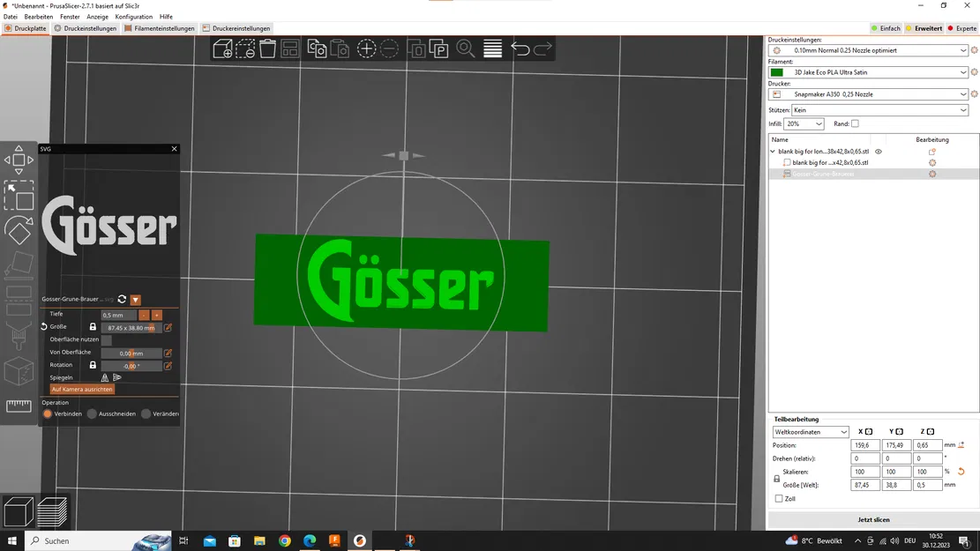Open the Filament preset dropdown
The height and width of the screenshot is (551, 980).
click(869, 72)
